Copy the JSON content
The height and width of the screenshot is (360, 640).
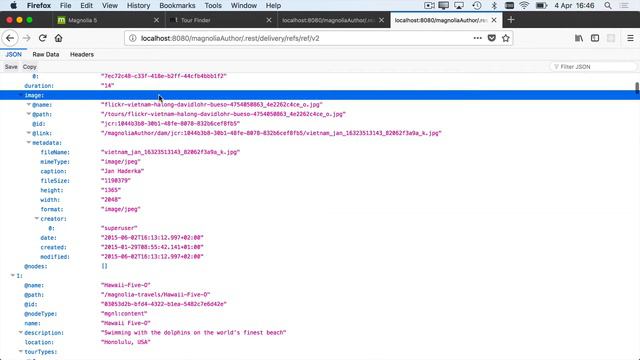(29, 67)
